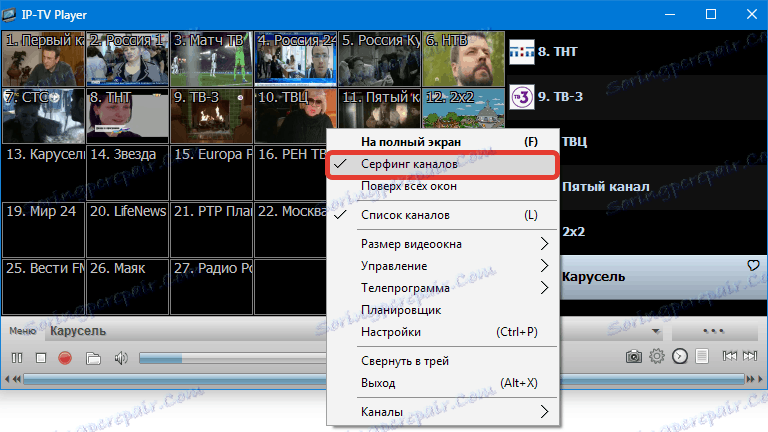Toggle Список каналов option
Viewport: 768px width, 432px height.
coord(443,215)
